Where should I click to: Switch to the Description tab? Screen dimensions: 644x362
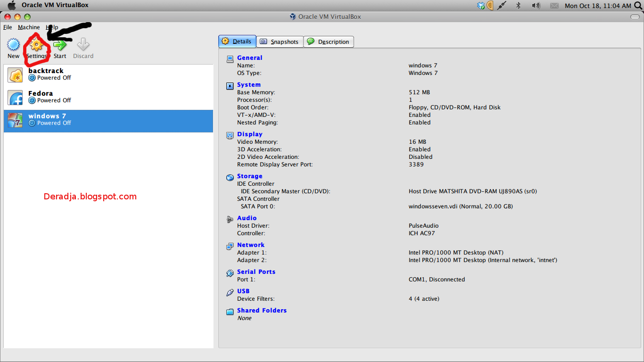tap(329, 41)
